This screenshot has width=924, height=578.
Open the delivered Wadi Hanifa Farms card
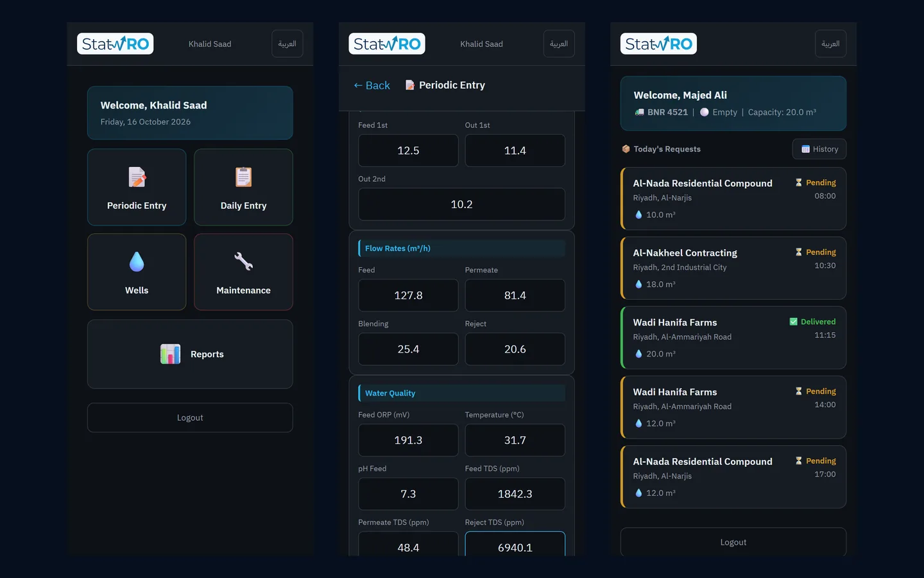tap(733, 338)
